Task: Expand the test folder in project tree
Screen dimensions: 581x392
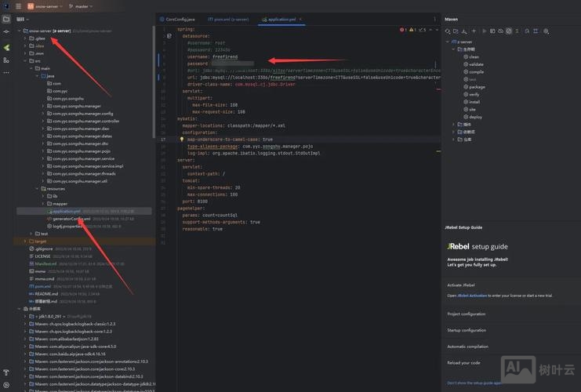Action: pyautogui.click(x=31, y=234)
